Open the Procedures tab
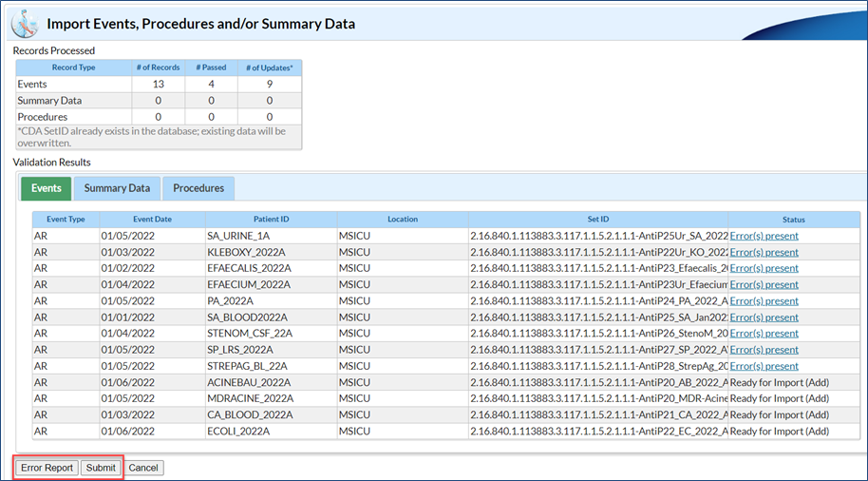 pyautogui.click(x=198, y=188)
